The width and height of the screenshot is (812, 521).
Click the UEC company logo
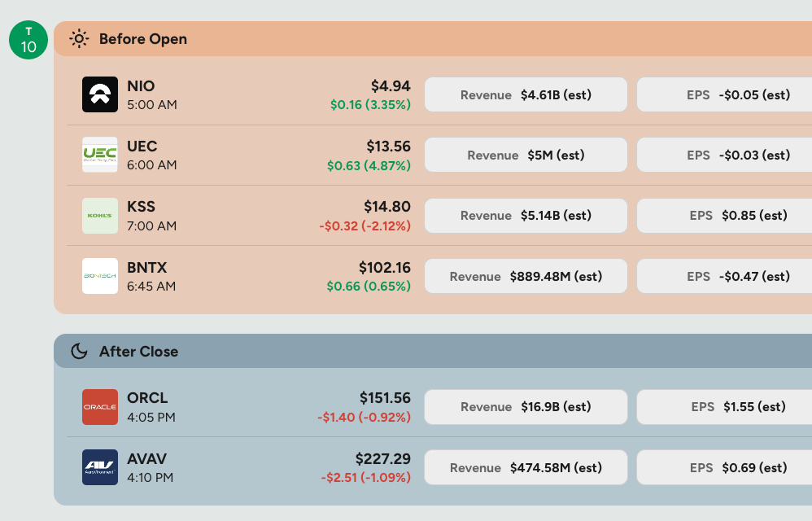100,155
